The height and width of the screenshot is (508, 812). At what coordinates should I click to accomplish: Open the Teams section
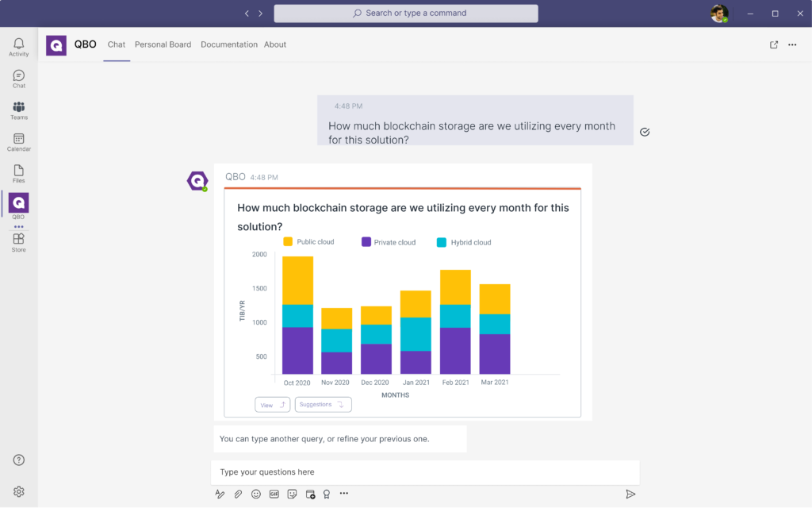(19, 110)
